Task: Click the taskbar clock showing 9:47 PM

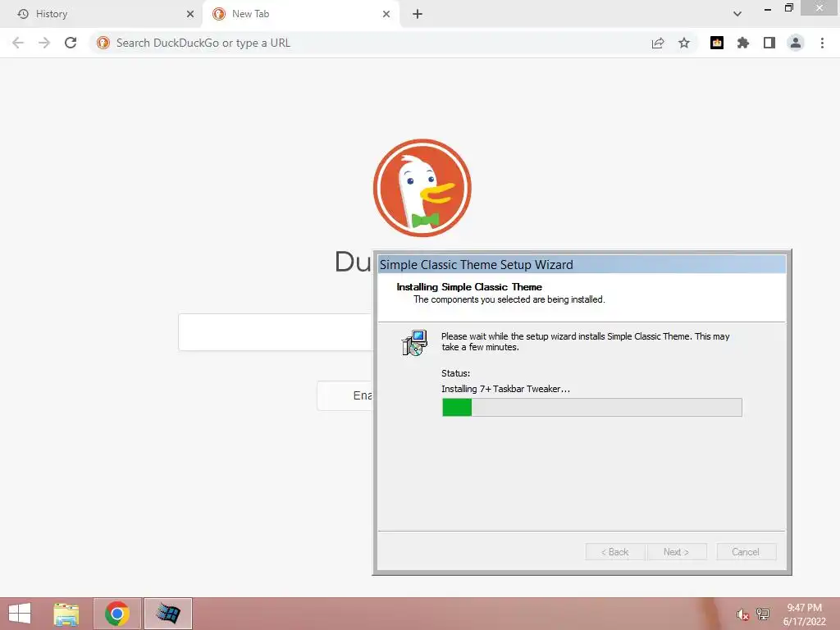Action: click(x=804, y=614)
